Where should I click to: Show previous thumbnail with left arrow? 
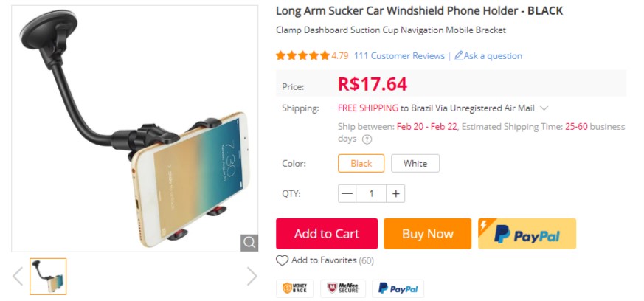pyautogui.click(x=18, y=276)
